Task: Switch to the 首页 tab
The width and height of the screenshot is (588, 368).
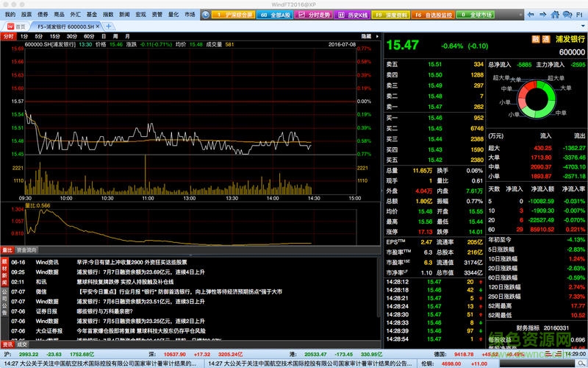Action: click(15, 26)
